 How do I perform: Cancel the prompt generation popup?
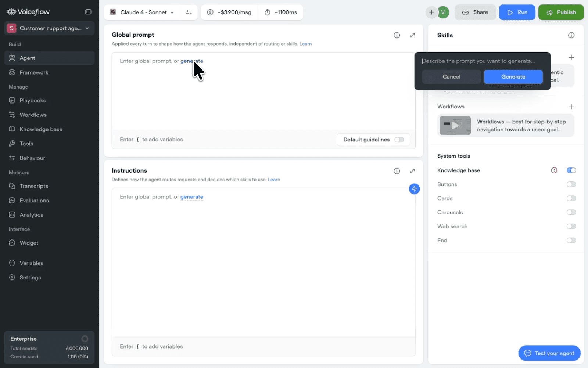pyautogui.click(x=451, y=77)
